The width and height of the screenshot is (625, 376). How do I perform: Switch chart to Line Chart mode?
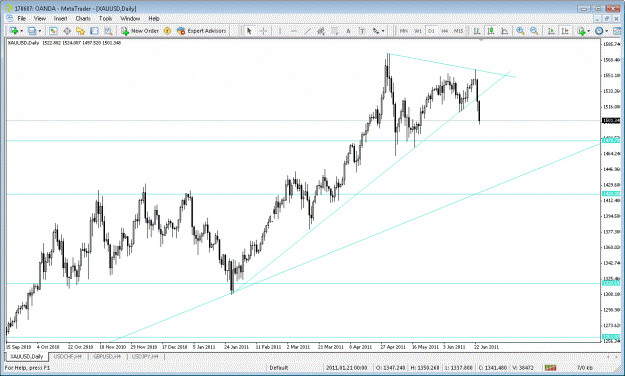[x=504, y=31]
